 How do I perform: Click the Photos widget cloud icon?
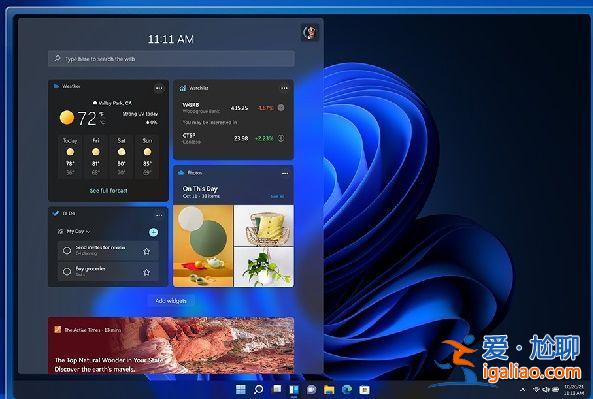tap(181, 173)
